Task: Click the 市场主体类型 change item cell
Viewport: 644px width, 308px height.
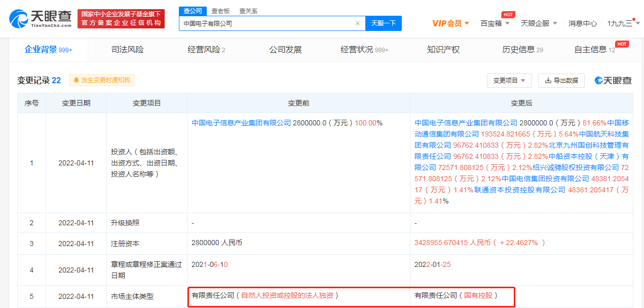Action: pos(147,296)
